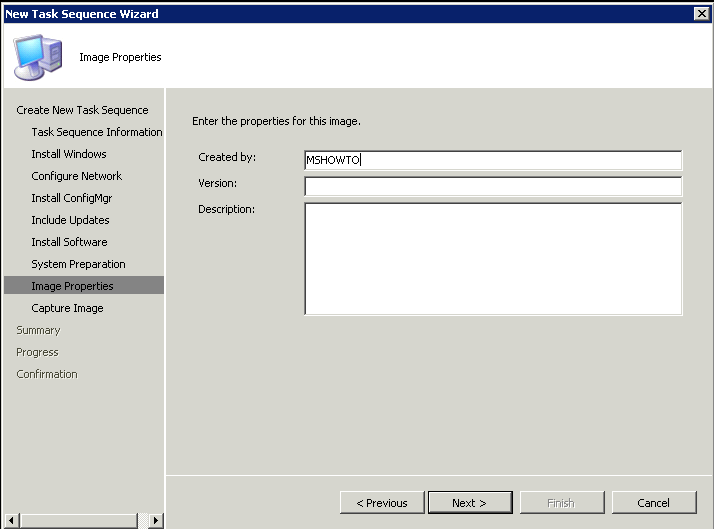
Task: Click inside the Description text area
Action: (493, 259)
